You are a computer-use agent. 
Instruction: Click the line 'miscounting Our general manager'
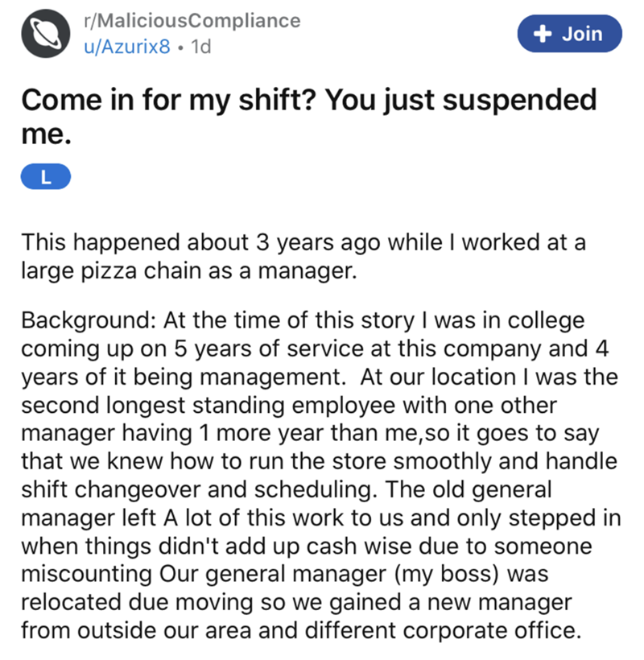click(x=285, y=574)
